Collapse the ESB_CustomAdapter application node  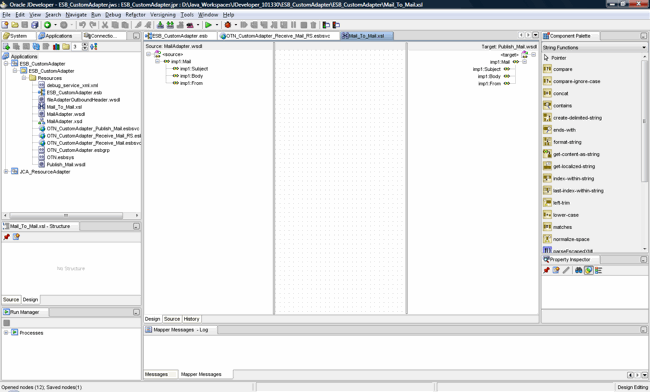pos(6,63)
